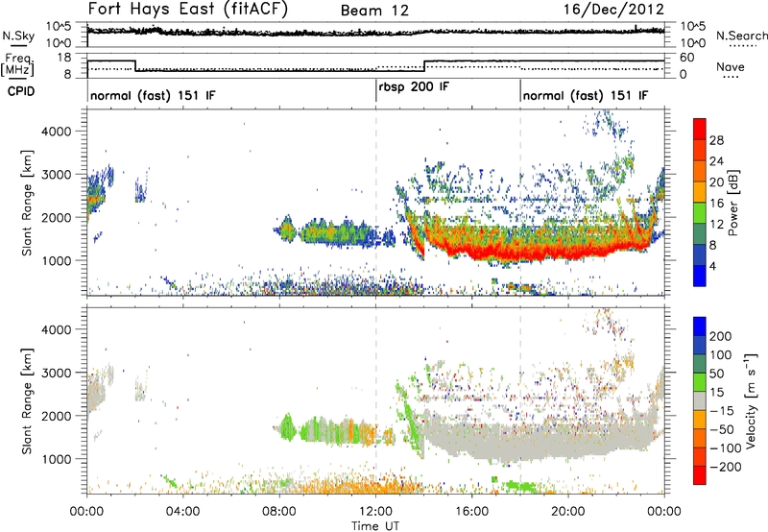Image resolution: width=768 pixels, height=532 pixels.
Task: Click the gray segment of the Velocity color bar
Action: [x=700, y=401]
